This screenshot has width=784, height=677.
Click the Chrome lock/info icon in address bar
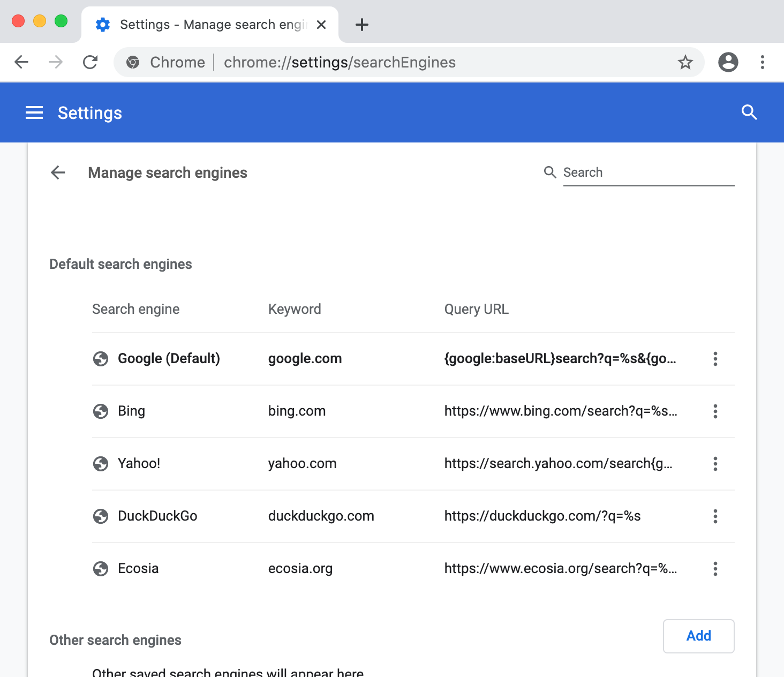(x=132, y=62)
